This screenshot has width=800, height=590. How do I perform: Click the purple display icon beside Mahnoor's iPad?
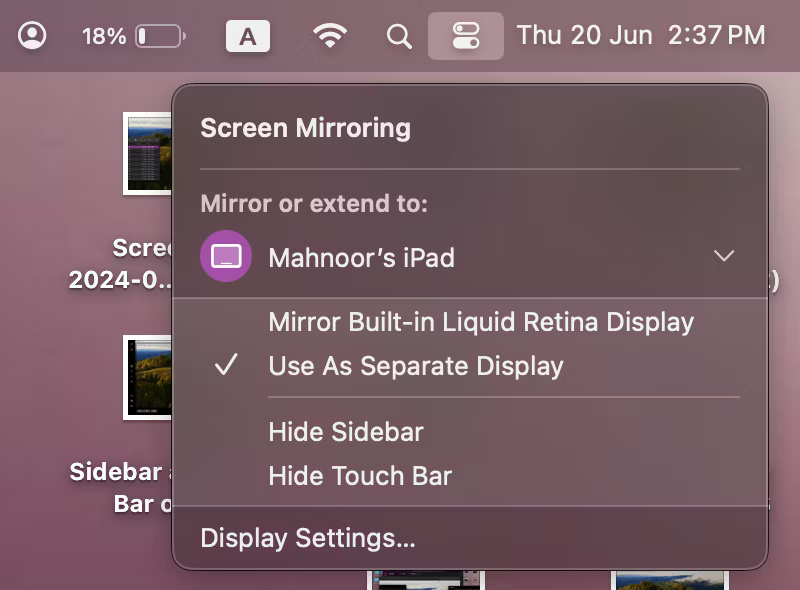225,257
